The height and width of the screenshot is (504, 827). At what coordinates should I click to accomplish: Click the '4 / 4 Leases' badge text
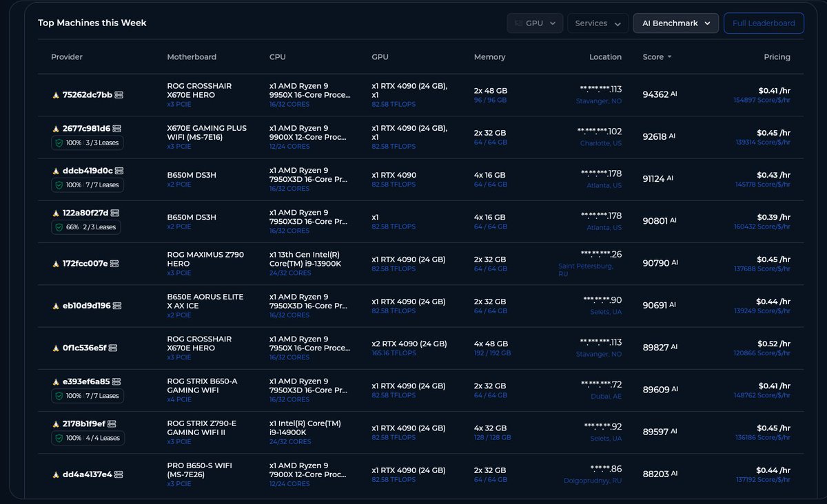pyautogui.click(x=103, y=438)
